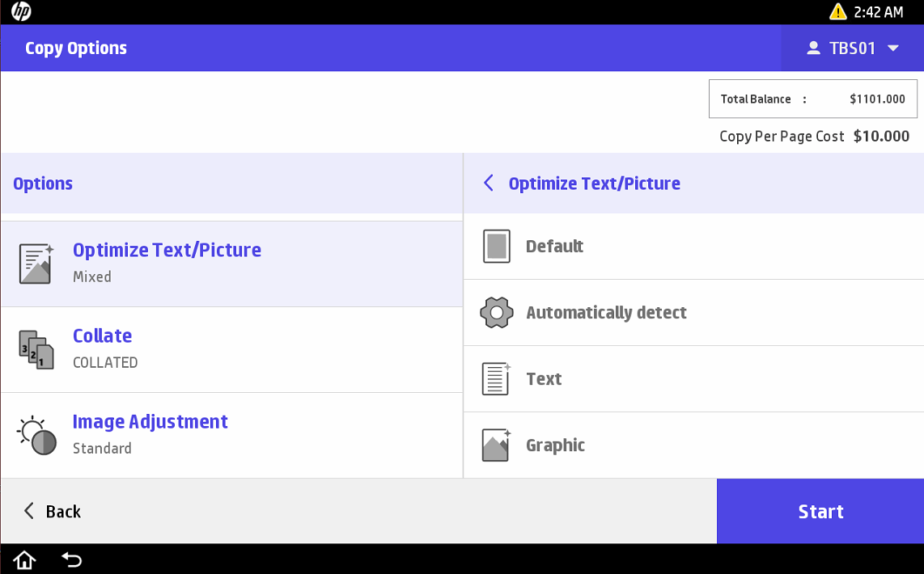The width and height of the screenshot is (924, 574).
Task: Click the Default page icon
Action: tap(497, 247)
